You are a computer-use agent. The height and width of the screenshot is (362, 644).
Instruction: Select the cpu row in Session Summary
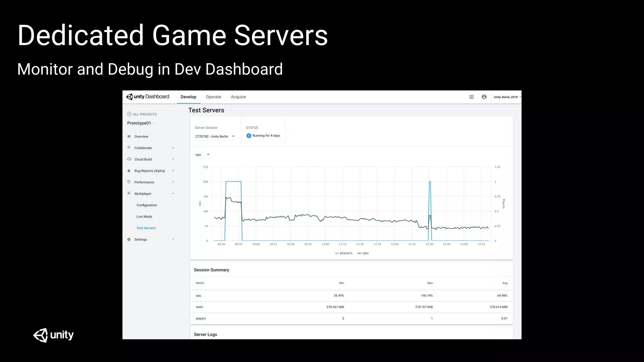click(352, 296)
